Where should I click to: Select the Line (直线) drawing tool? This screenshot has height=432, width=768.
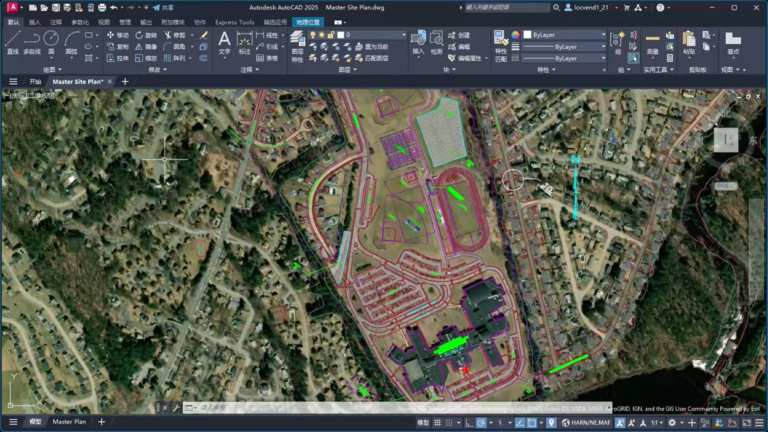click(12, 42)
